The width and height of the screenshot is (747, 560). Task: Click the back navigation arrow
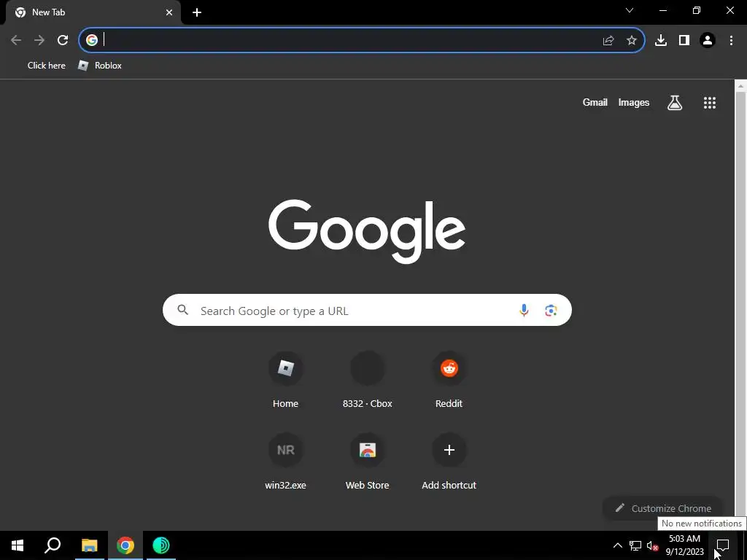pyautogui.click(x=16, y=40)
